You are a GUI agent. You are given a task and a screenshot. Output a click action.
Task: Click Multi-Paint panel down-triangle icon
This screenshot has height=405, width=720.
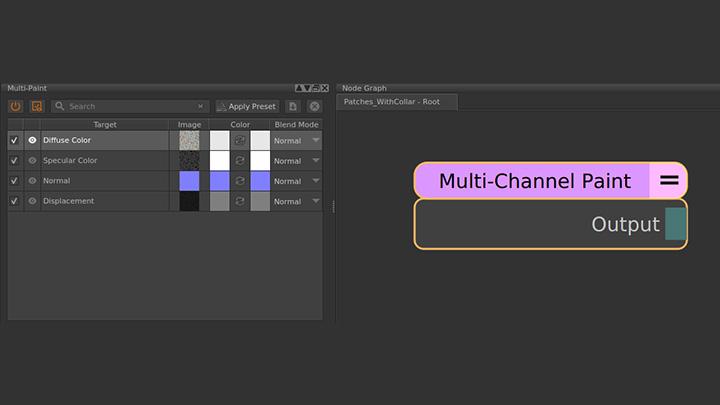[x=307, y=88]
